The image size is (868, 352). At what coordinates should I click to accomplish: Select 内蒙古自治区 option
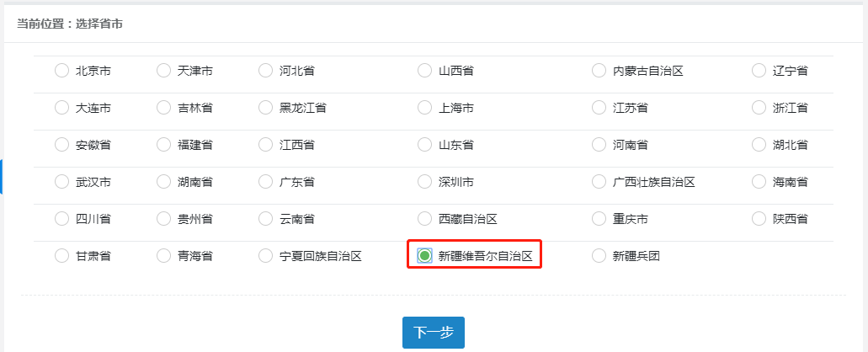pyautogui.click(x=599, y=71)
